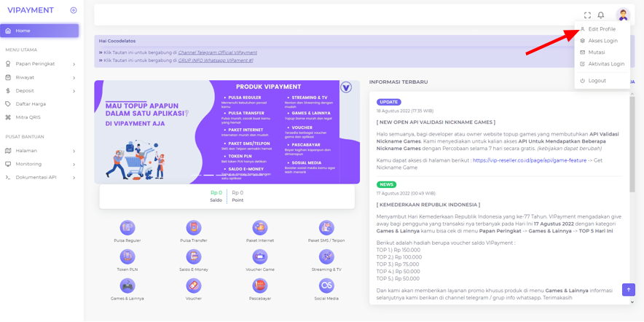Image resolution: width=644 pixels, height=322 pixels.
Task: Click the carousel indicator dashes on banner
Action: tap(227, 175)
